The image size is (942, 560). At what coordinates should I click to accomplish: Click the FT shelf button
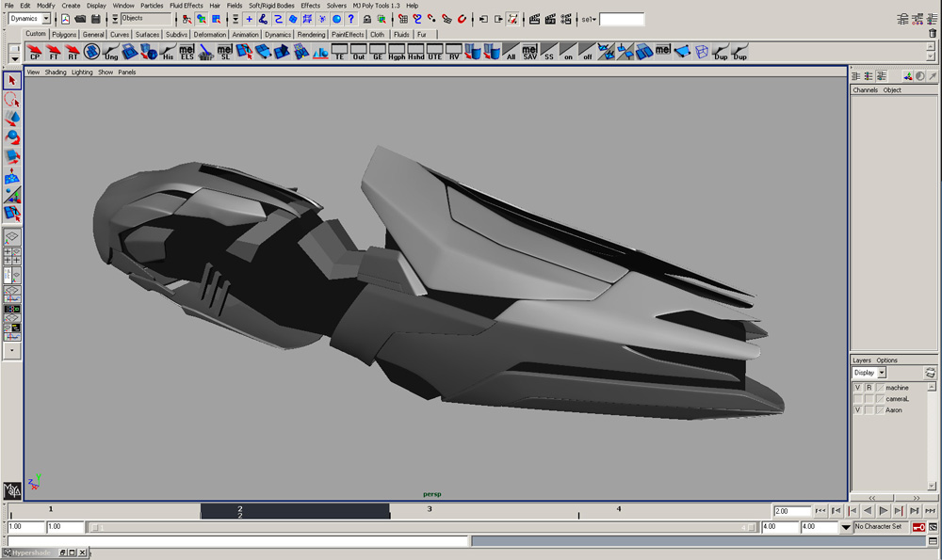(54, 52)
